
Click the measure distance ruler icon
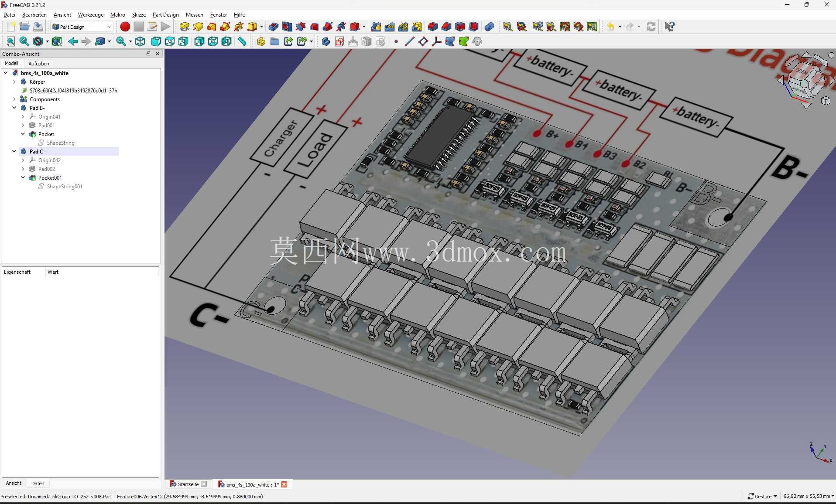(242, 41)
